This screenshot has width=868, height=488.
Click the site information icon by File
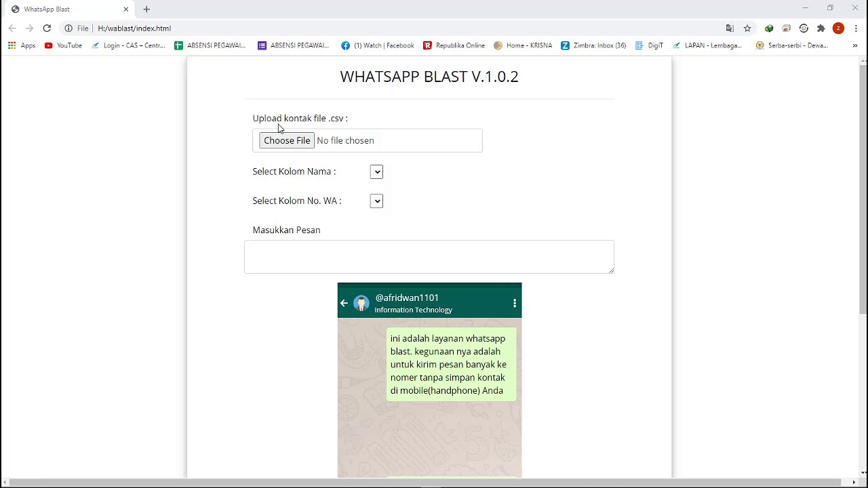coord(68,28)
